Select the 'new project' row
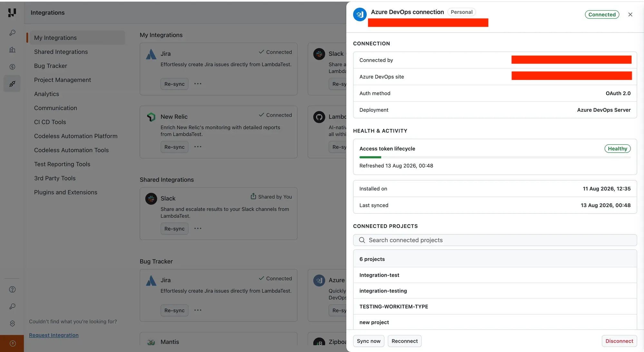 (495, 322)
